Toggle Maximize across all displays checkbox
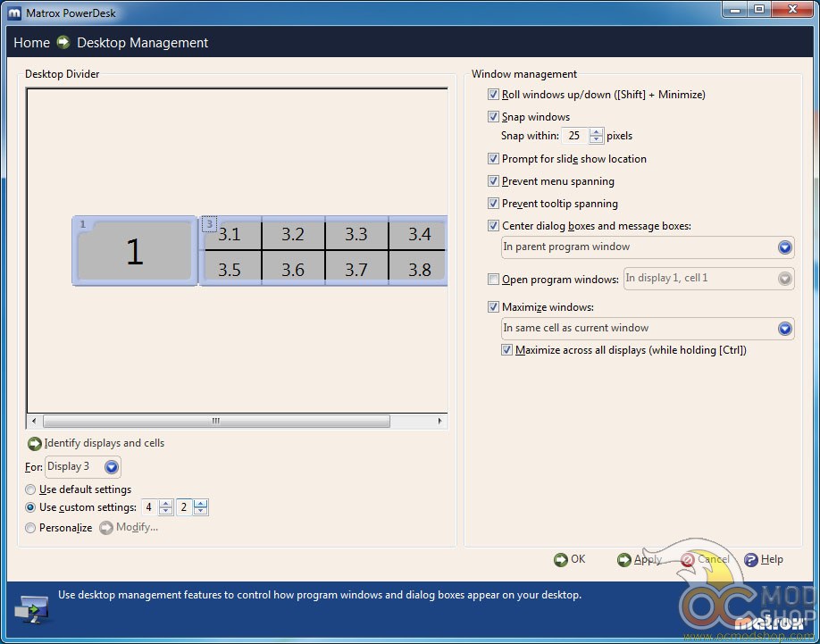 point(506,350)
